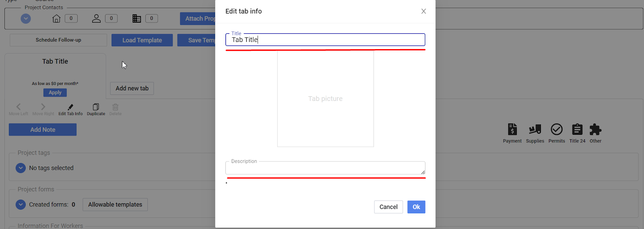This screenshot has width=644, height=229.
Task: Expand the Project Contacts dropdown arrow
Action: [x=26, y=19]
